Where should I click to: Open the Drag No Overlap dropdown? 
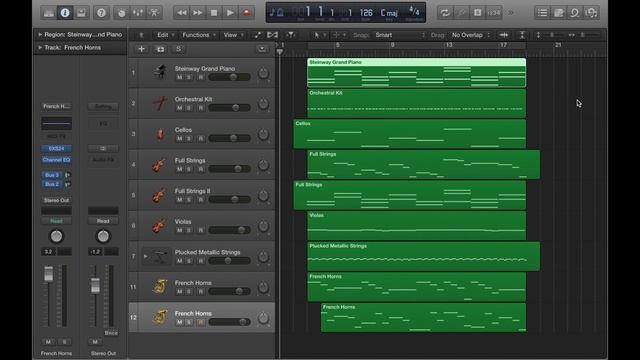470,35
